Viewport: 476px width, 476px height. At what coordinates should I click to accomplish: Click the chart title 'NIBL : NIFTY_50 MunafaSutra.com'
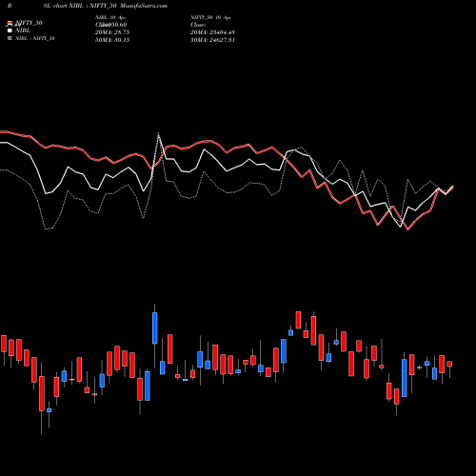pyautogui.click(x=118, y=6)
